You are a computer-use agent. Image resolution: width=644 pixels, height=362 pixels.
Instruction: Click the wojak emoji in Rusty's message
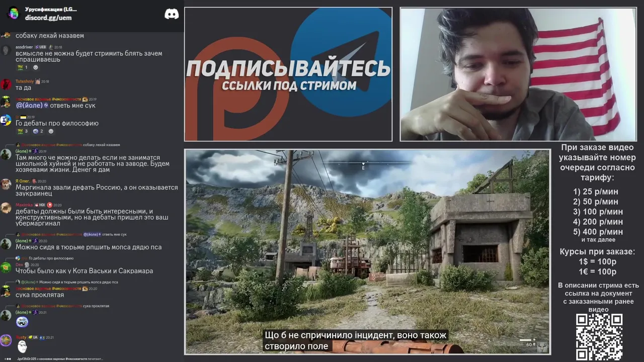(22, 346)
